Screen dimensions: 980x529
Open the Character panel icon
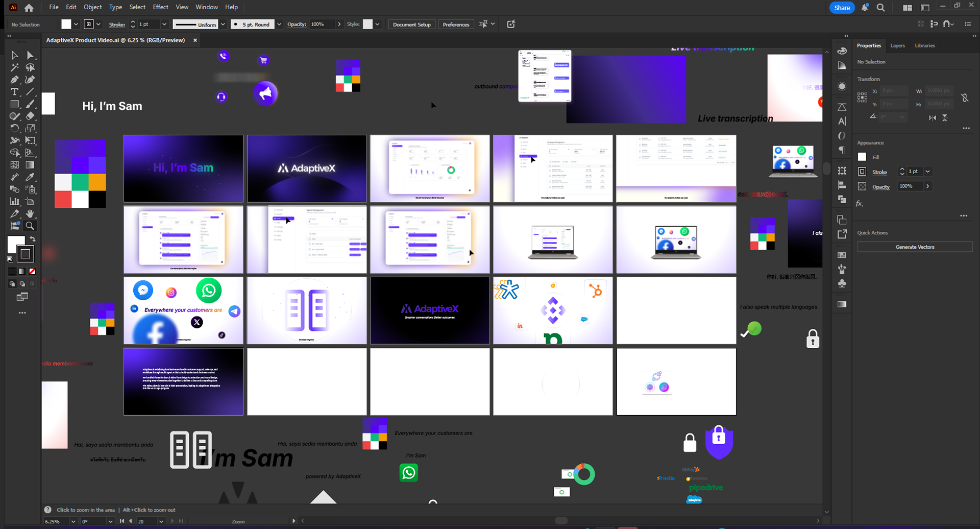(842, 121)
